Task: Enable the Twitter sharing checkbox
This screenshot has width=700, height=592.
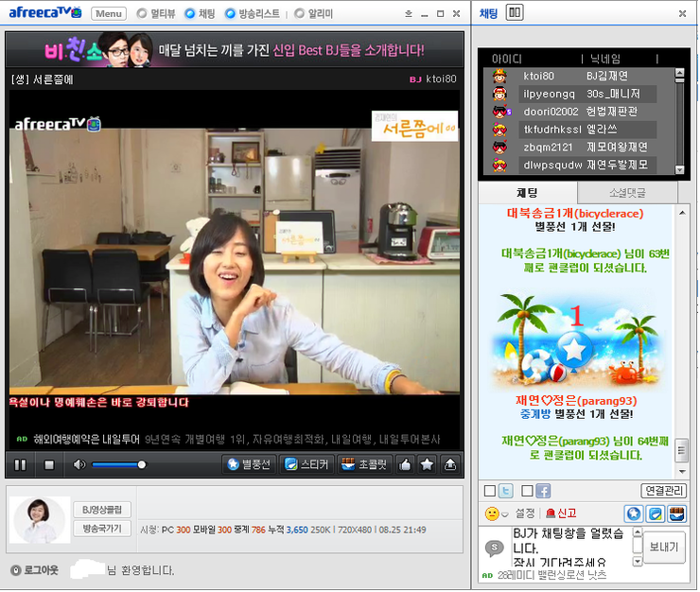Action: pos(489,491)
